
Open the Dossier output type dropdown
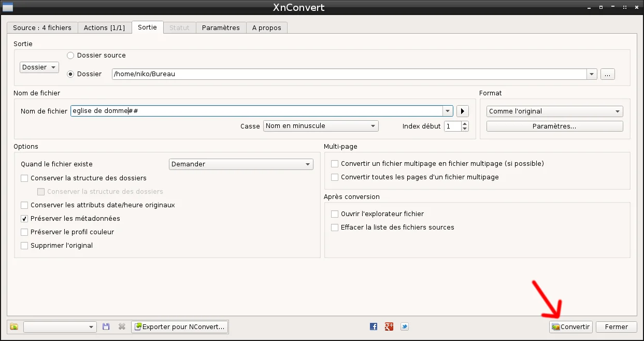(39, 67)
